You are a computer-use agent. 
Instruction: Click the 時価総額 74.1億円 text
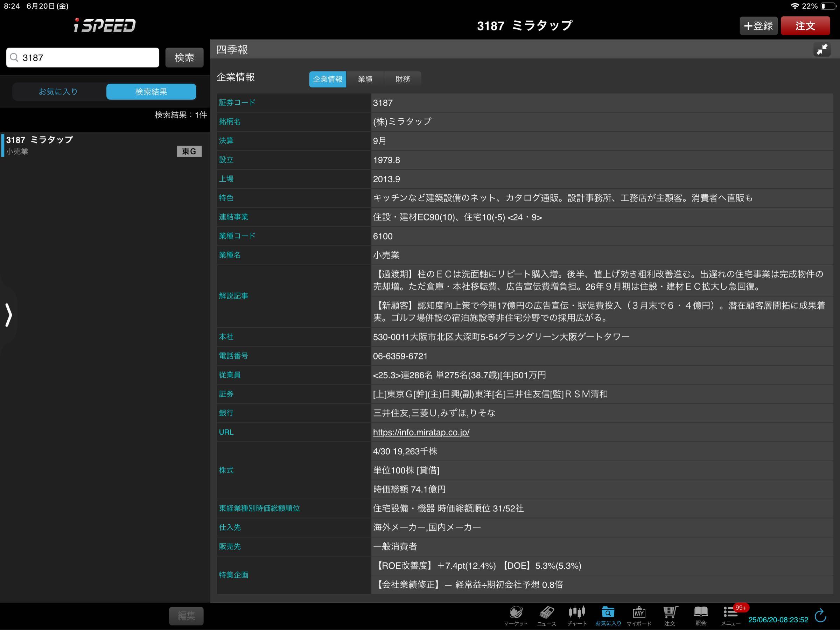(409, 489)
